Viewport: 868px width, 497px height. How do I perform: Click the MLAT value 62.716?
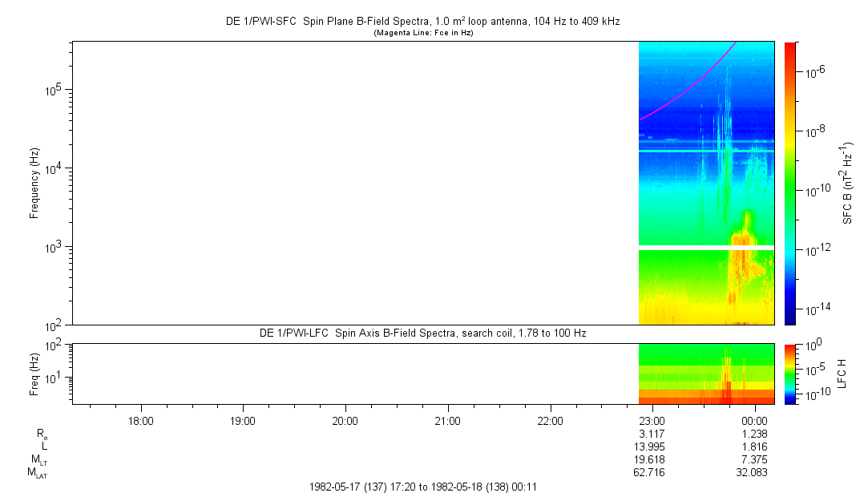(x=649, y=472)
